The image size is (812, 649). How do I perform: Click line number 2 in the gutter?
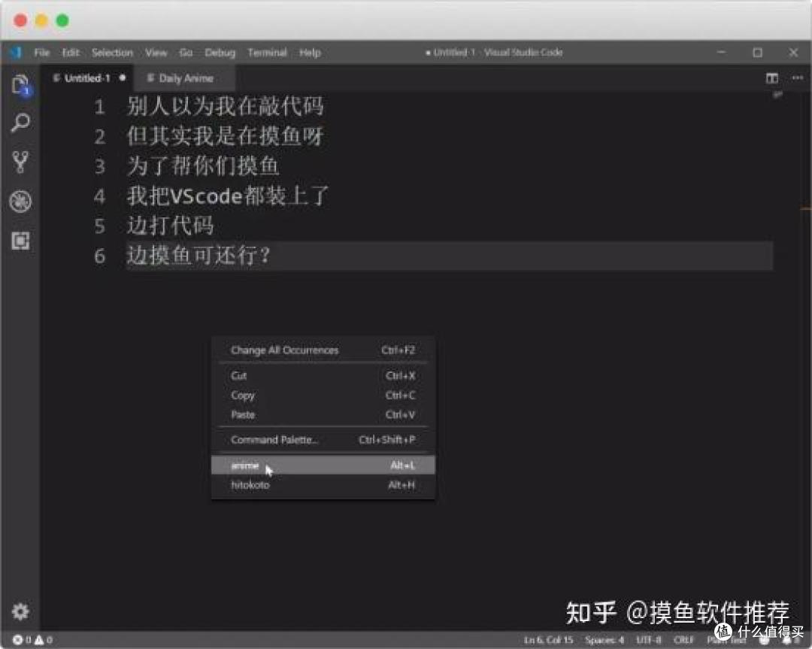click(x=100, y=137)
